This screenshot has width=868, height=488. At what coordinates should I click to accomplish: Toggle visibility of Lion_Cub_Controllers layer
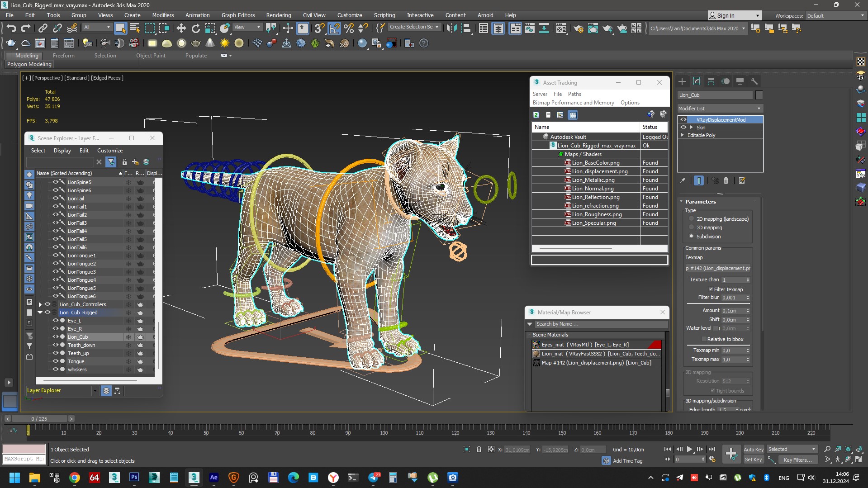pyautogui.click(x=47, y=304)
